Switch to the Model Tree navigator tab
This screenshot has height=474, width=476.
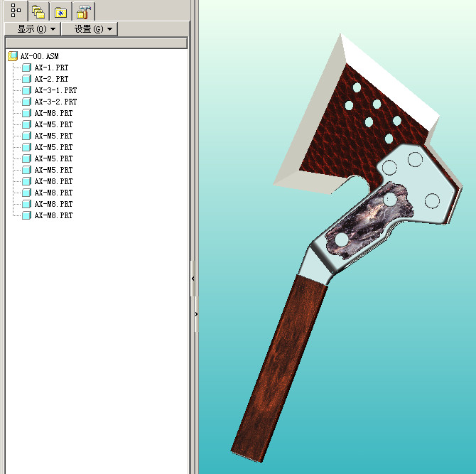[x=15, y=11]
